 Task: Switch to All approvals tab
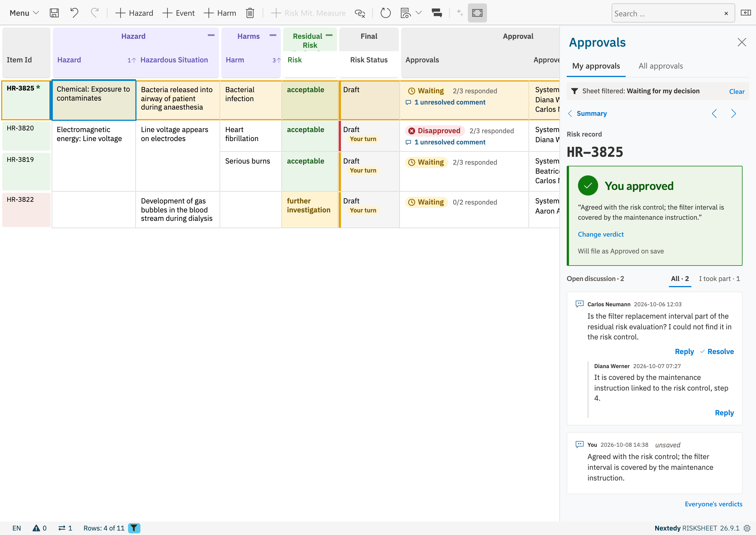click(x=661, y=66)
